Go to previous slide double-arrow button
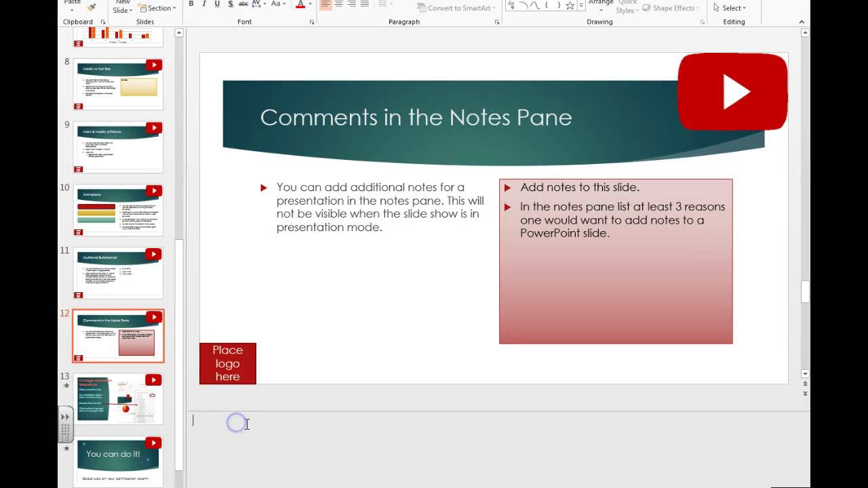The height and width of the screenshot is (488, 868). (x=805, y=384)
